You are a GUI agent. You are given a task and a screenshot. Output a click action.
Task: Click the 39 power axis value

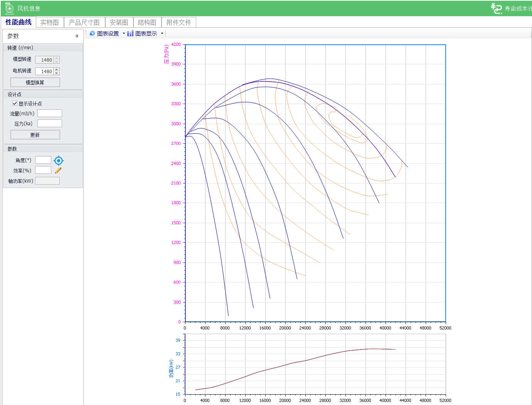point(178,340)
